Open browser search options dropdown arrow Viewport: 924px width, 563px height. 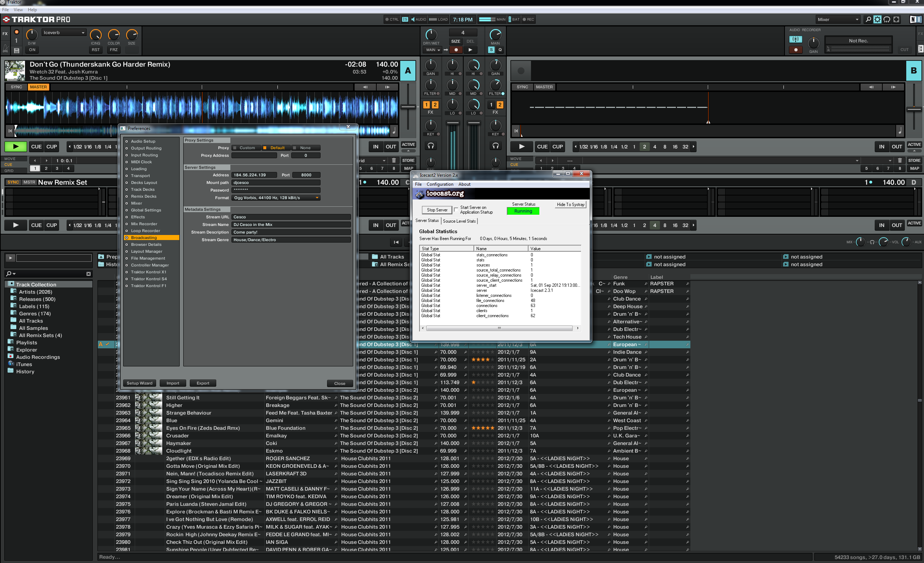coord(14,274)
